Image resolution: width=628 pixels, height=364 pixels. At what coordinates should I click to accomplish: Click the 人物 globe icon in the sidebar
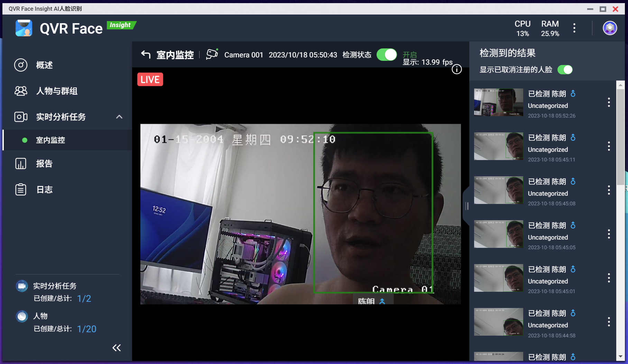[21, 316]
